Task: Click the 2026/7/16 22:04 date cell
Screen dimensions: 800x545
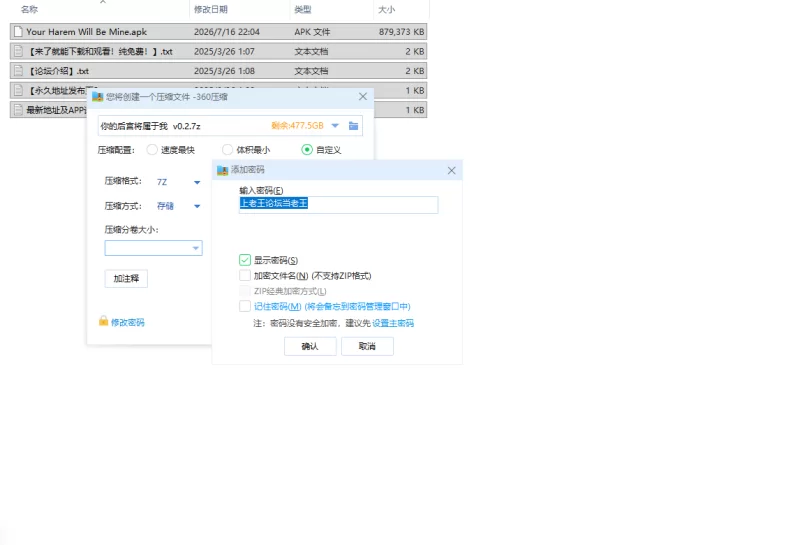Action: [227, 32]
